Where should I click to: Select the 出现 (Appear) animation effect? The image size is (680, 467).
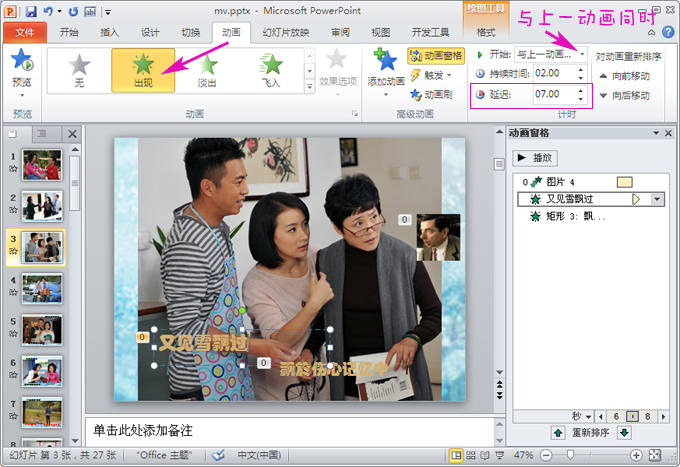143,70
